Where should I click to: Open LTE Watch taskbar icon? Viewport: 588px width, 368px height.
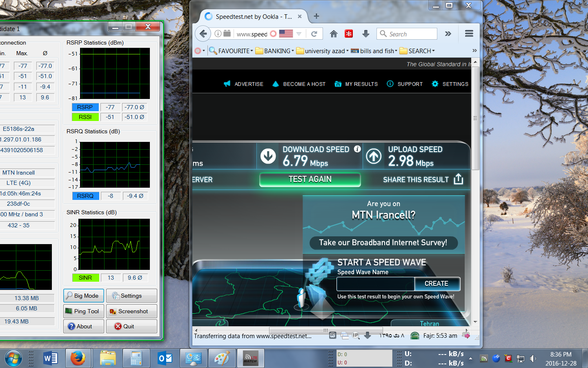(251, 359)
